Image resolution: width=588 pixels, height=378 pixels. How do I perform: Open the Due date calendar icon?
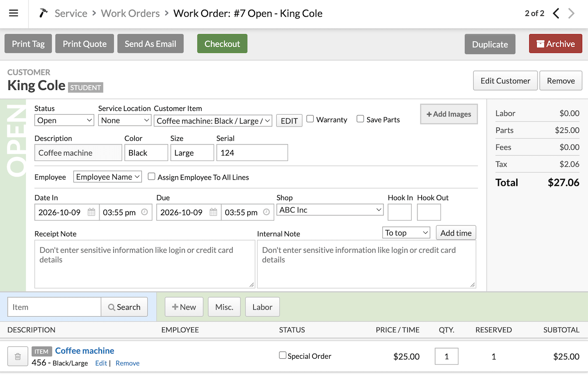coord(213,212)
